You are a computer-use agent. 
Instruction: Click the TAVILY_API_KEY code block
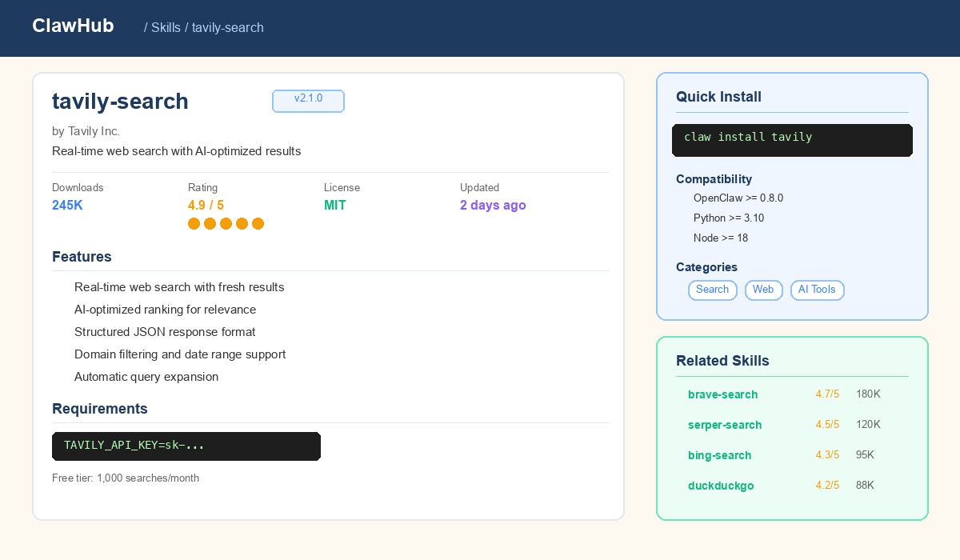[186, 446]
